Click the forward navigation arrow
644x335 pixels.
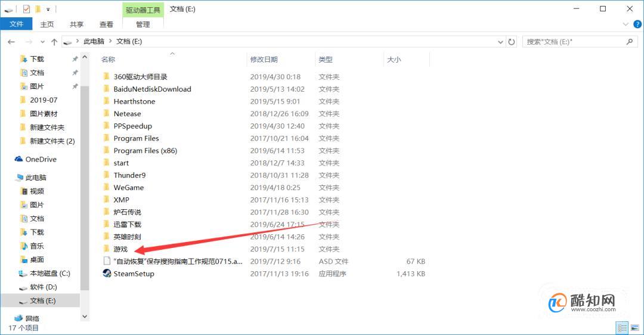point(29,42)
